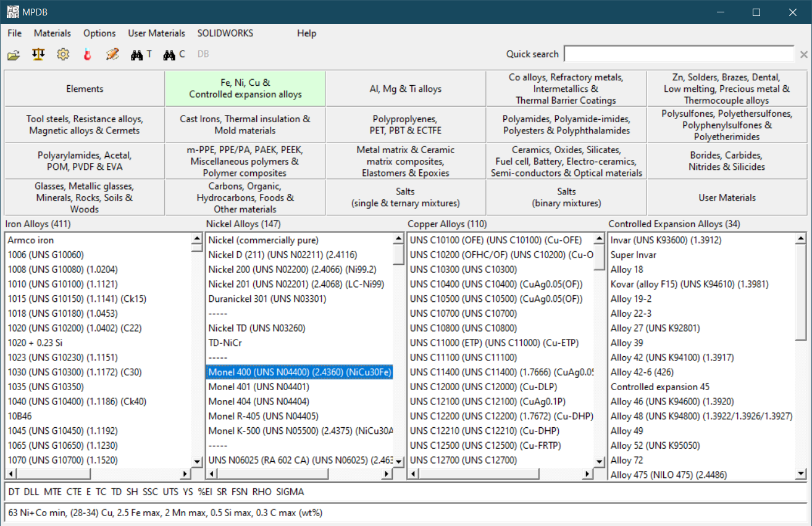Screen dimensions: 812x526
Task: Click inside the Quick search field
Action: (679, 54)
